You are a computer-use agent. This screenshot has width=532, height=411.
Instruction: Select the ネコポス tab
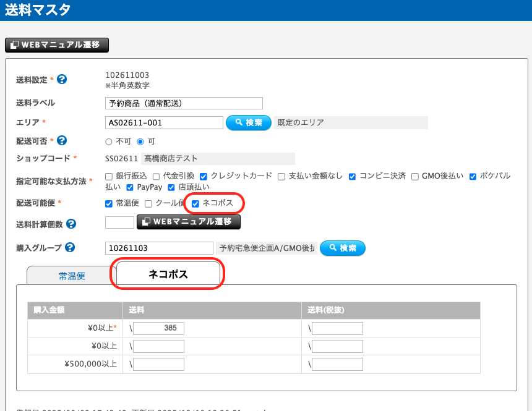pyautogui.click(x=168, y=274)
